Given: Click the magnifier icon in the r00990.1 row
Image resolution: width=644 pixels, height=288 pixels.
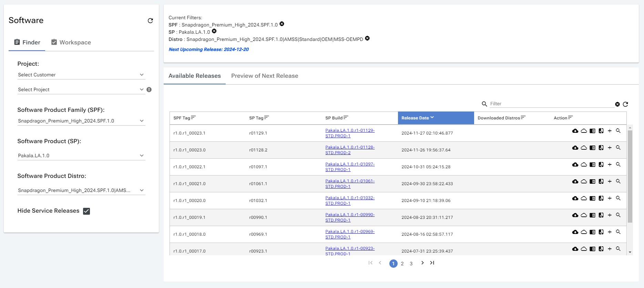Looking at the screenshot, I should click(618, 215).
